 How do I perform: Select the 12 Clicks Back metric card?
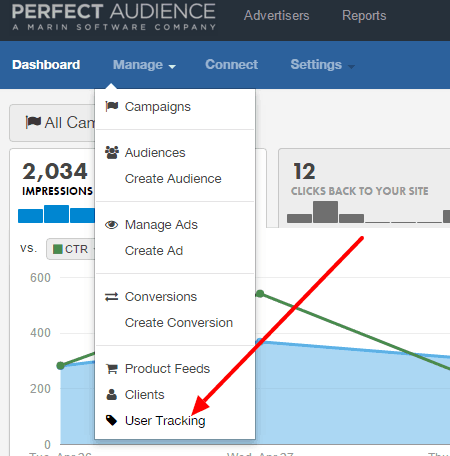click(364, 188)
